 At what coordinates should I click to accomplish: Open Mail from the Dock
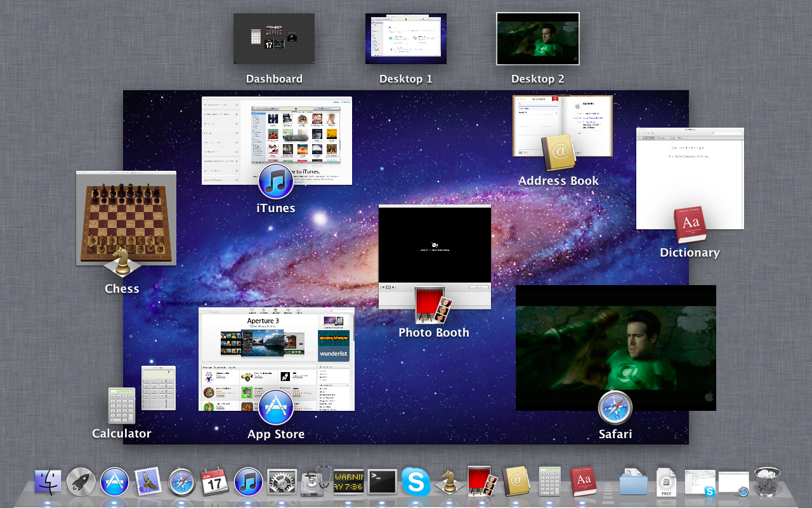pos(148,481)
